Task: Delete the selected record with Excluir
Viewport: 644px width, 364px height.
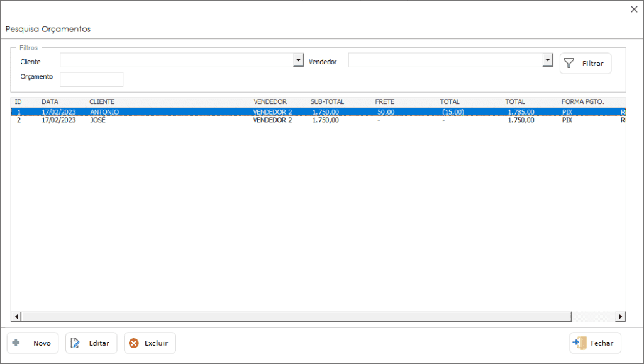Action: pos(150,343)
